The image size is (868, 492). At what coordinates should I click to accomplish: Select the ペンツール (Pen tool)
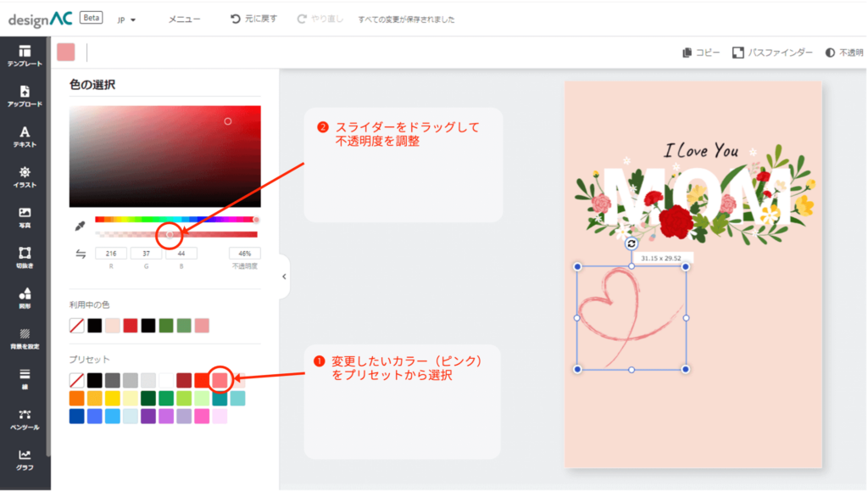pos(25,420)
